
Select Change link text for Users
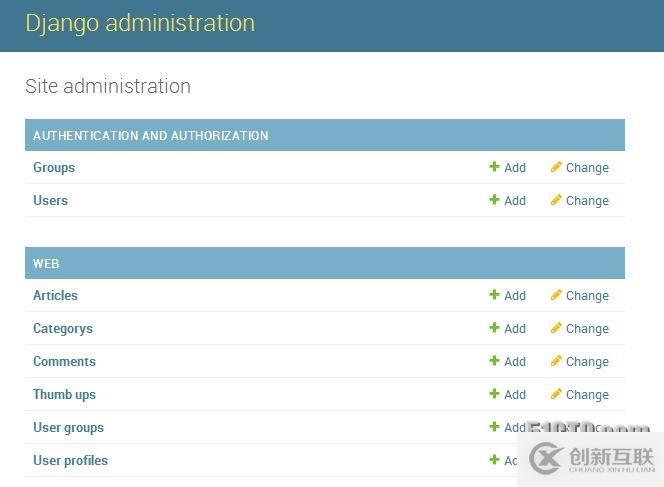tap(587, 201)
